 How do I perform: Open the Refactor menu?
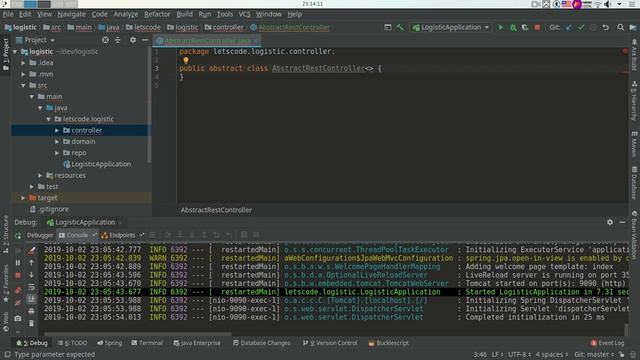157,14
